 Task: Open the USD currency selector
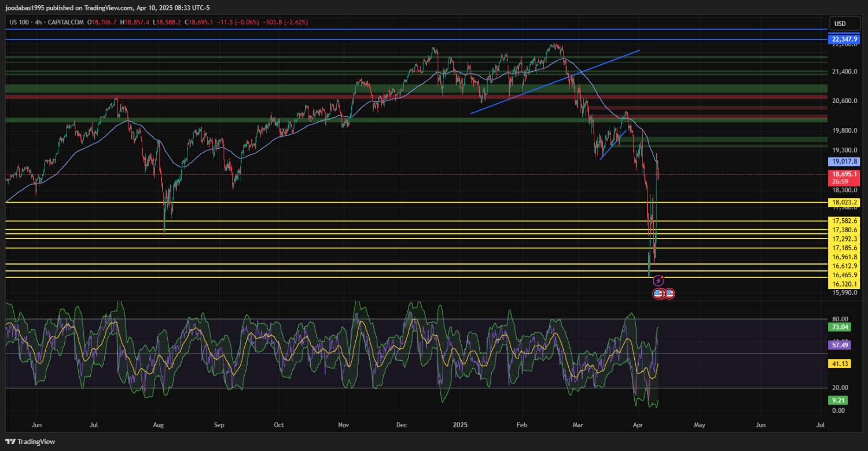click(x=838, y=24)
